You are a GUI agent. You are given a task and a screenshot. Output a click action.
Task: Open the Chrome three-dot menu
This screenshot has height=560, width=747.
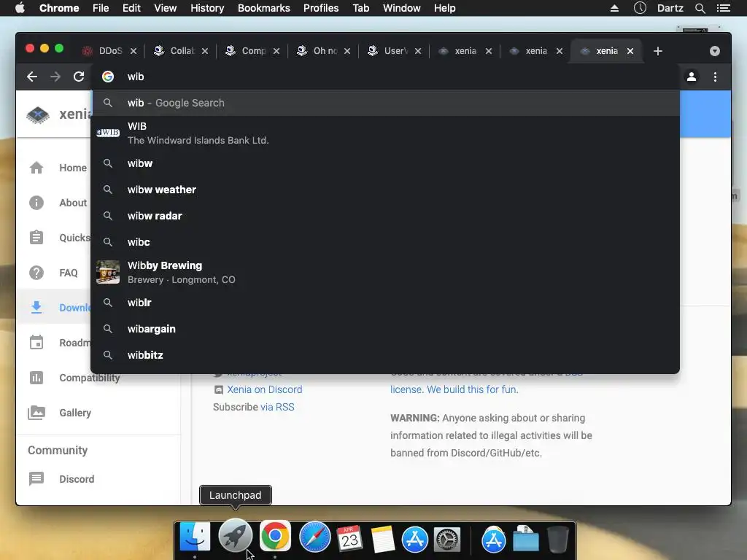[715, 77]
